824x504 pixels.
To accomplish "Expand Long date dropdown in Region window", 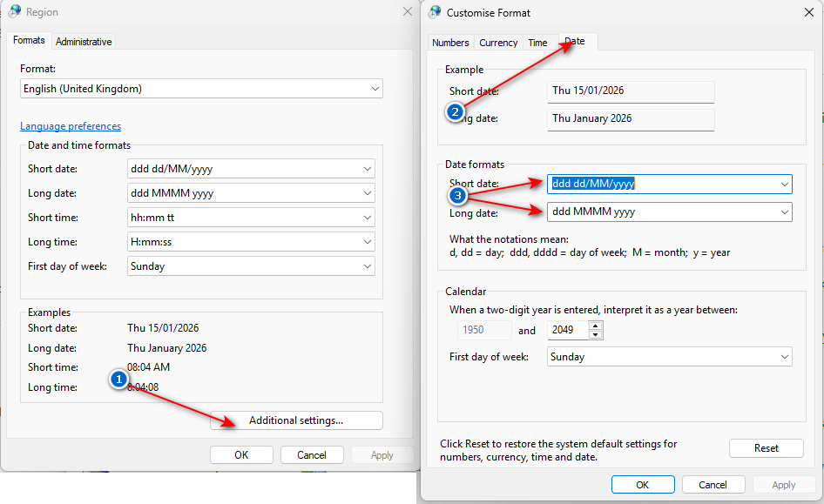I will click(251, 193).
